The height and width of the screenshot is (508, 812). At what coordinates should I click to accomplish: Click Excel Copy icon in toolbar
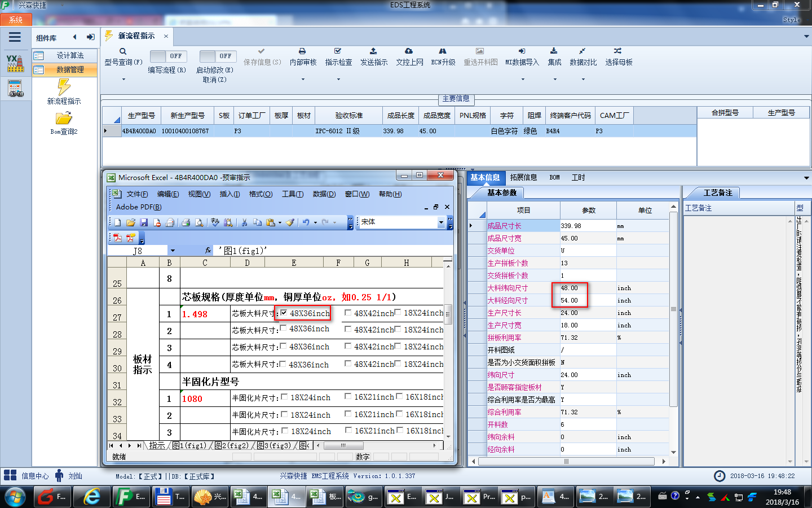[x=257, y=222]
